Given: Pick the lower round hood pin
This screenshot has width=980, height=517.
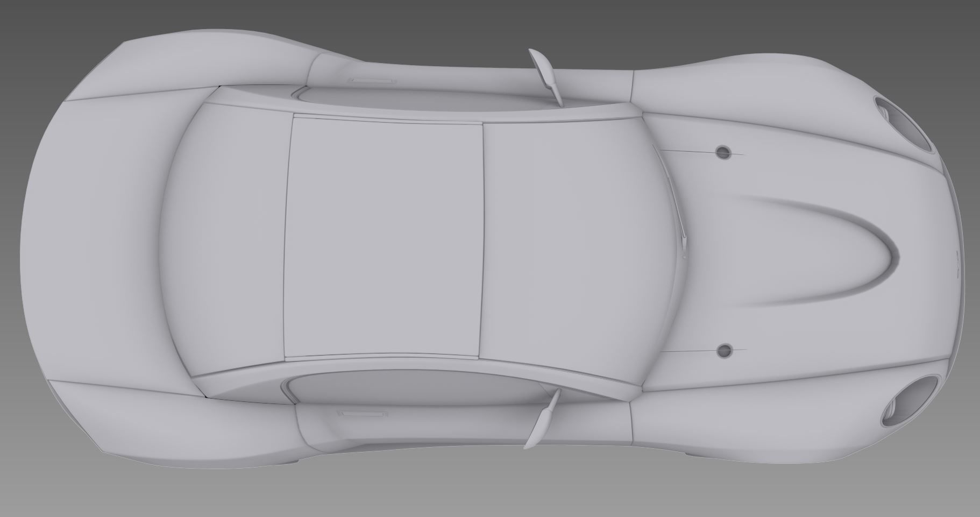Looking at the screenshot, I should (x=725, y=351).
